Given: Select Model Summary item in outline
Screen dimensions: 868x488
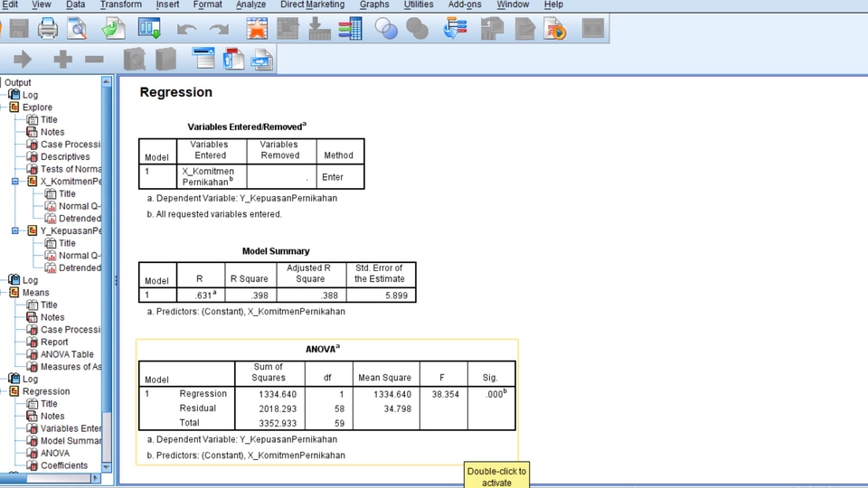Looking at the screenshot, I should click(71, 441).
